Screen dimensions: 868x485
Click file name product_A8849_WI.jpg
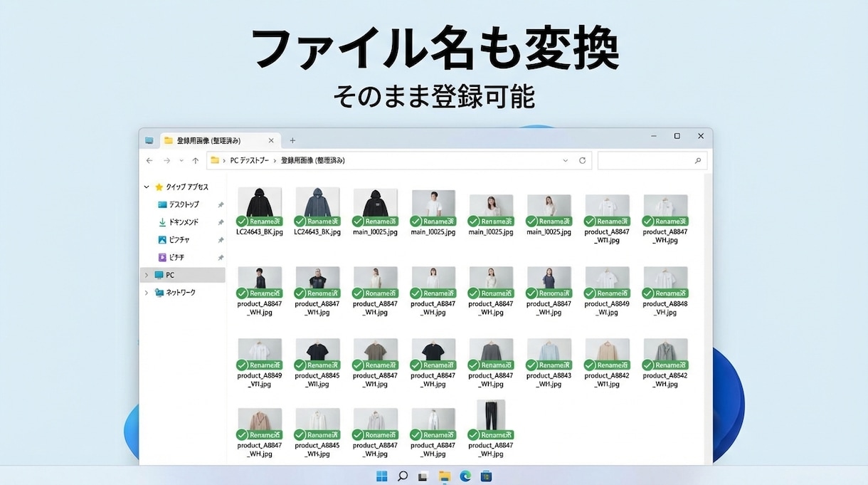click(607, 308)
